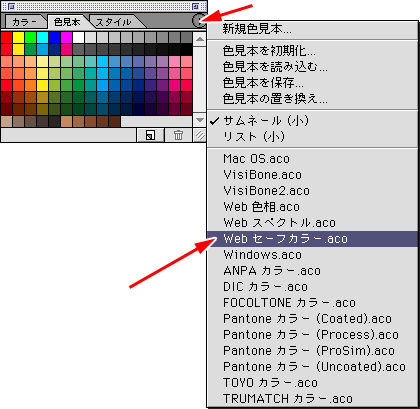Screen dimensions: 420x409
Task: Select 色見本を読み込む... menu entry
Action: coord(312,67)
